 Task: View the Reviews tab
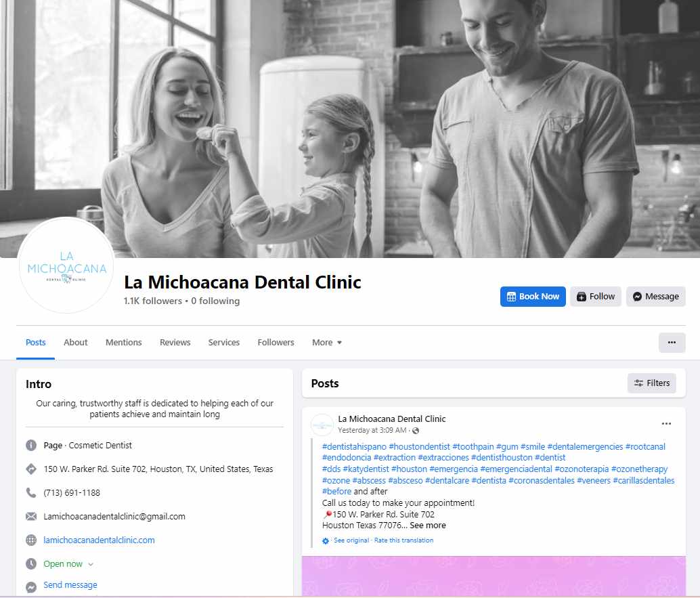click(x=175, y=343)
